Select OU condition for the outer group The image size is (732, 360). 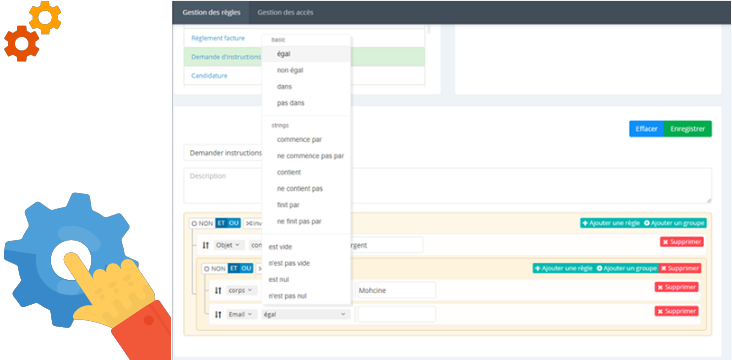point(234,223)
